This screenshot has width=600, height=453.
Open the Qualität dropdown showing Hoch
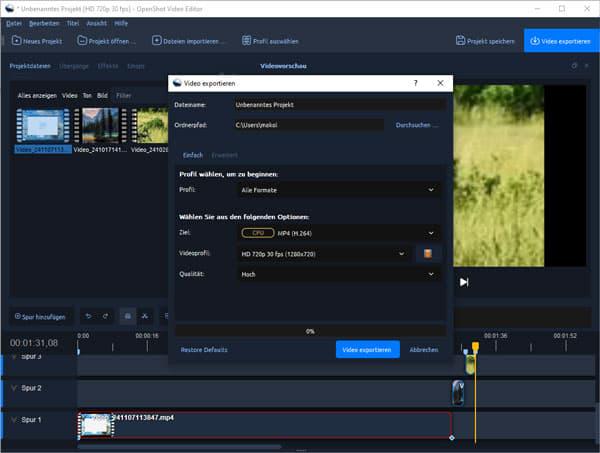tap(339, 274)
